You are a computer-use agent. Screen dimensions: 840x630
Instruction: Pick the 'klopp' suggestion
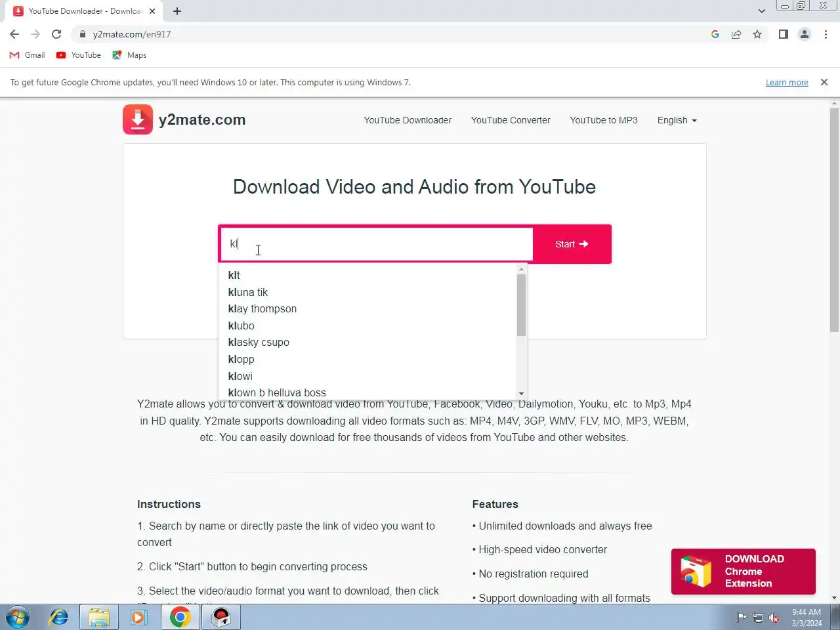coord(367,359)
